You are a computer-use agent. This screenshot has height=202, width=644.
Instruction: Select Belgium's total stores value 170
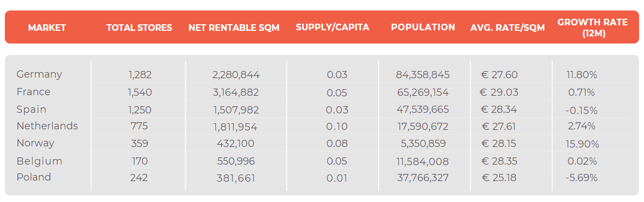(140, 161)
